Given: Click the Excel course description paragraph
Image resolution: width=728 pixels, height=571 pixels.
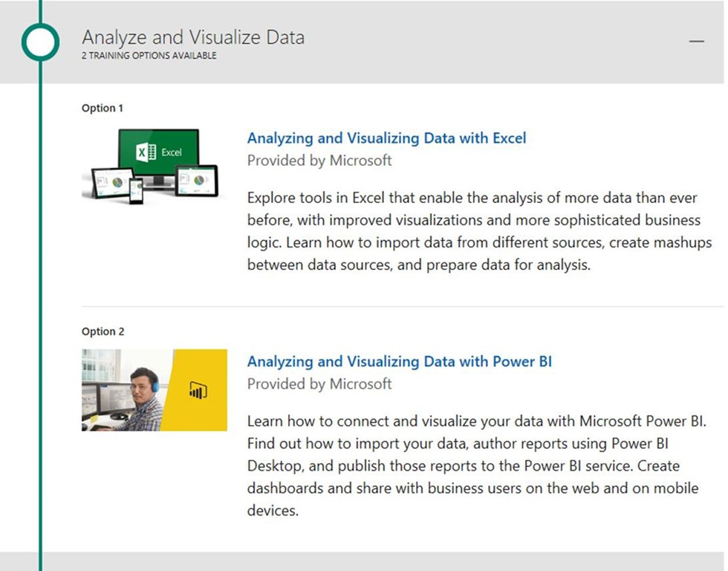Looking at the screenshot, I should [478, 232].
